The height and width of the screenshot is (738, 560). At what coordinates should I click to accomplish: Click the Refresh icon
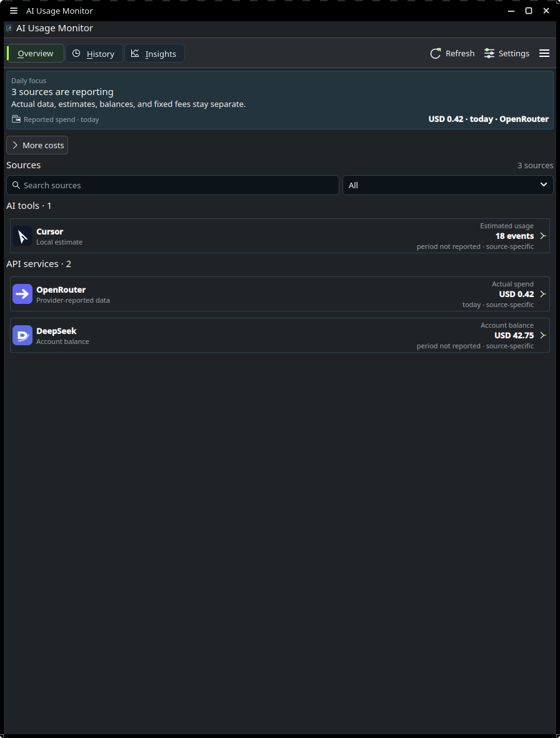436,53
